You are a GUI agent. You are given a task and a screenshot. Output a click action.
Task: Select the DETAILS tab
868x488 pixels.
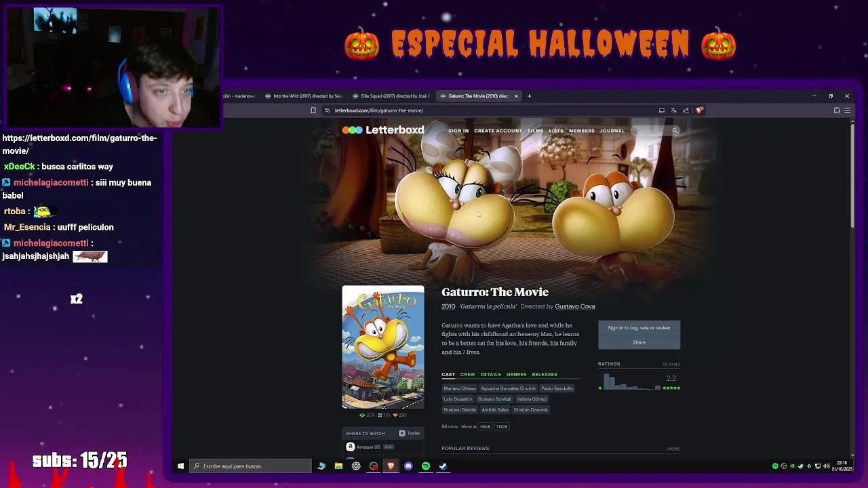(x=490, y=374)
